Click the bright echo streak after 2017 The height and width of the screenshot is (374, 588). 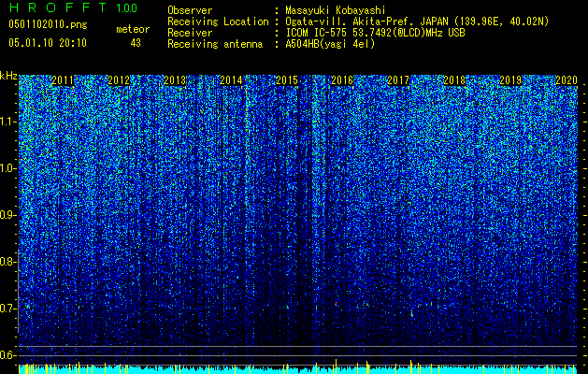411,313
